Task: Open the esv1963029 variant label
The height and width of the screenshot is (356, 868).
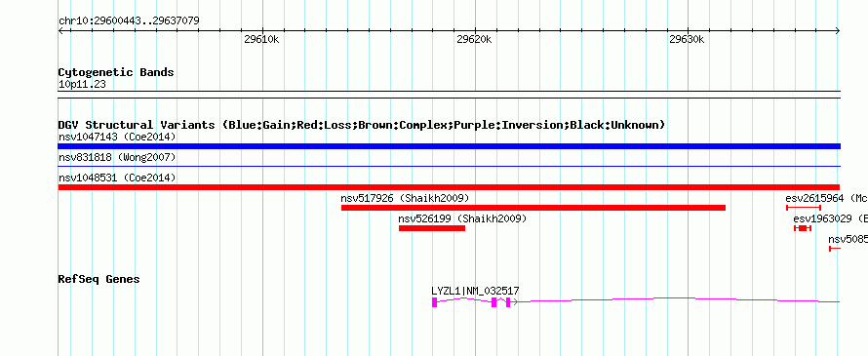Action: click(830, 218)
